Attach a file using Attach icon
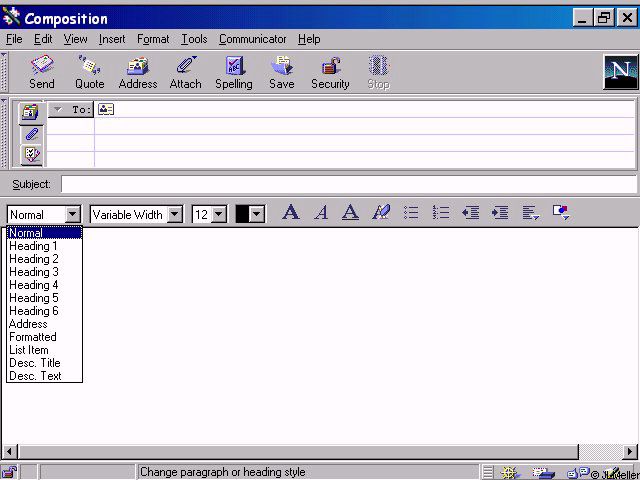 [x=186, y=72]
